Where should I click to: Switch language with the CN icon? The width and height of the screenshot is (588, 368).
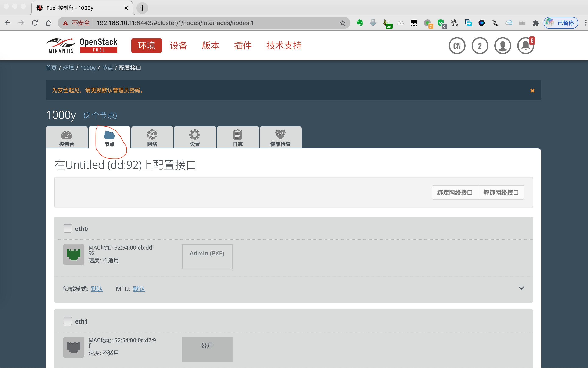pos(457,46)
